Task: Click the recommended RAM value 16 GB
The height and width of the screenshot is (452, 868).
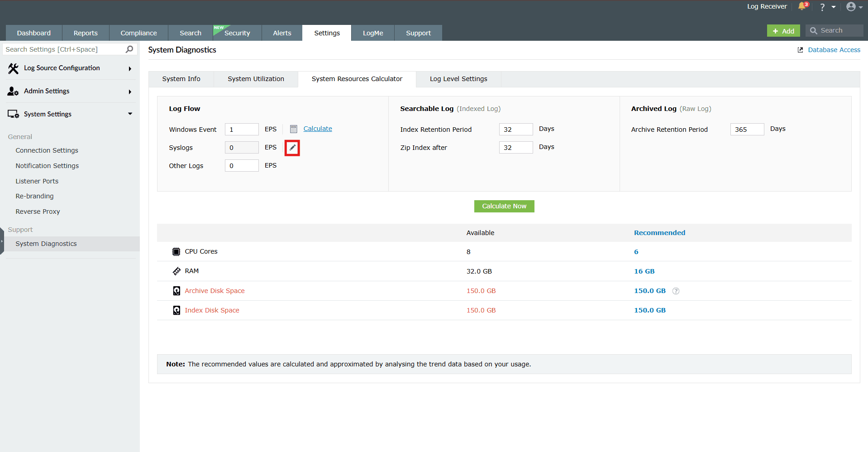Action: click(644, 271)
